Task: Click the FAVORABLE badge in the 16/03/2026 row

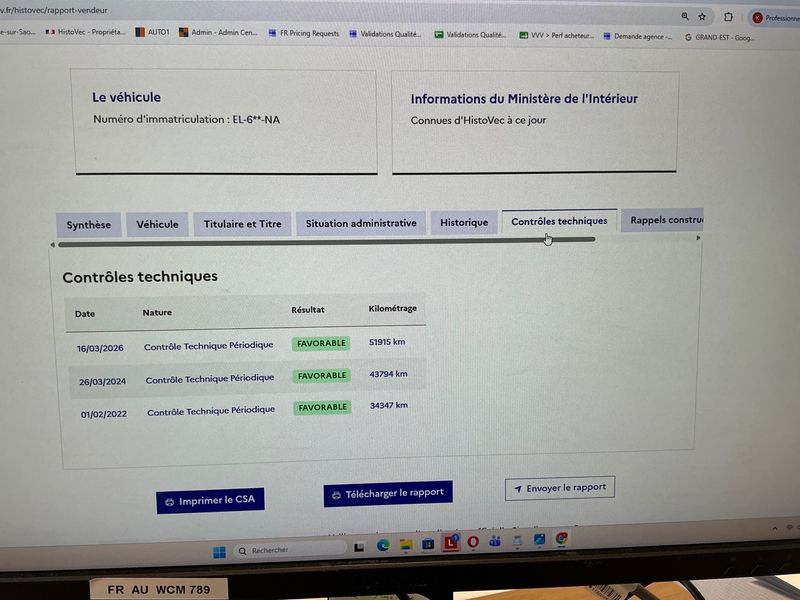Action: pyautogui.click(x=321, y=343)
